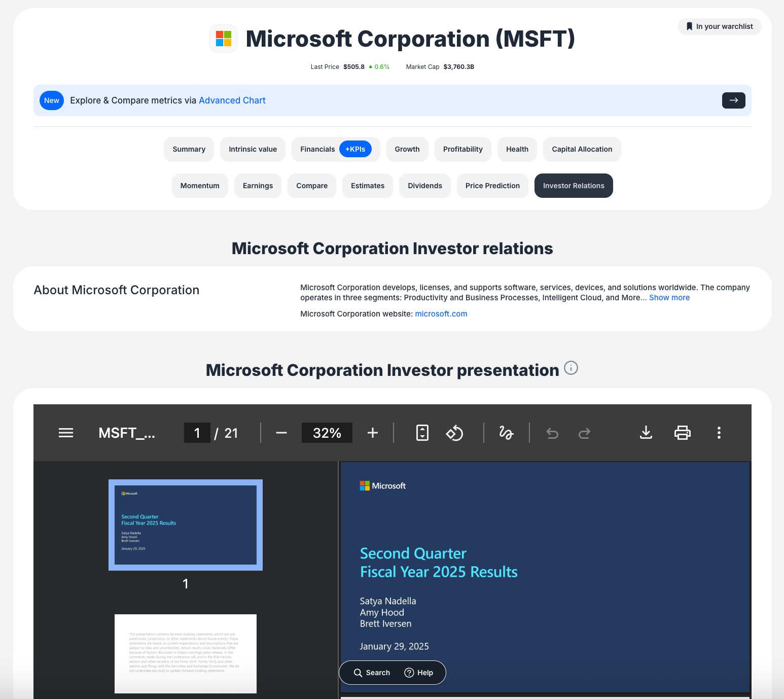Image resolution: width=784 pixels, height=699 pixels.
Task: Open the PDF more actions menu
Action: click(x=719, y=433)
